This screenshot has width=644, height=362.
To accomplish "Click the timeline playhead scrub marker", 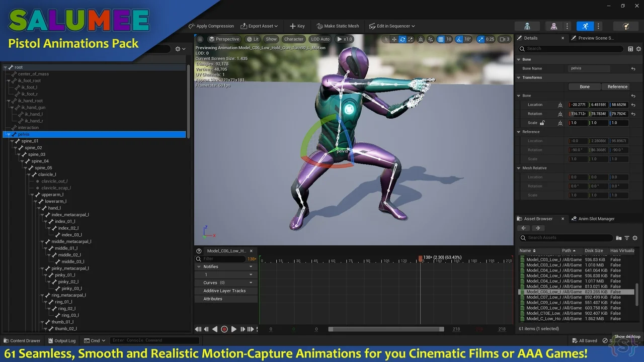I will coord(421,258).
